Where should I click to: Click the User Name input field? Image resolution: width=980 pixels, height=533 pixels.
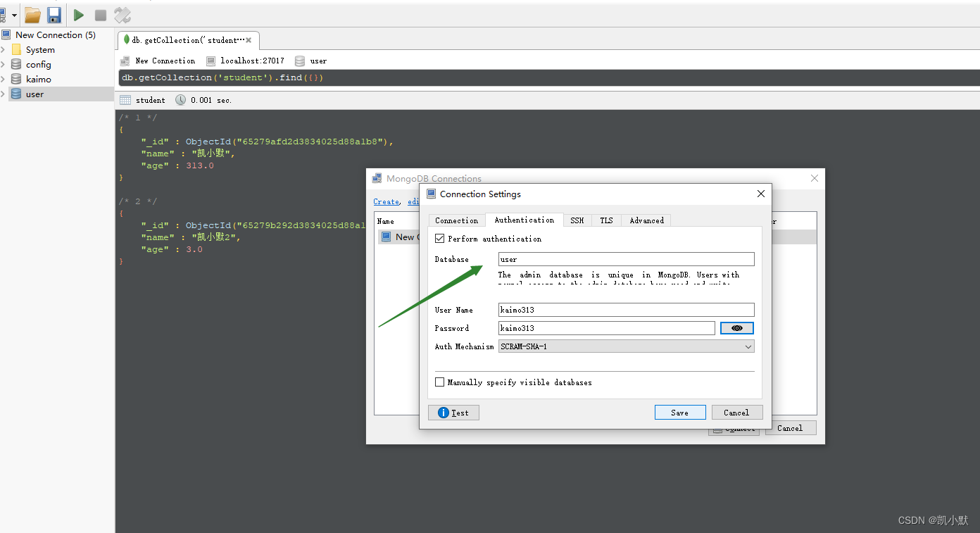pos(627,310)
